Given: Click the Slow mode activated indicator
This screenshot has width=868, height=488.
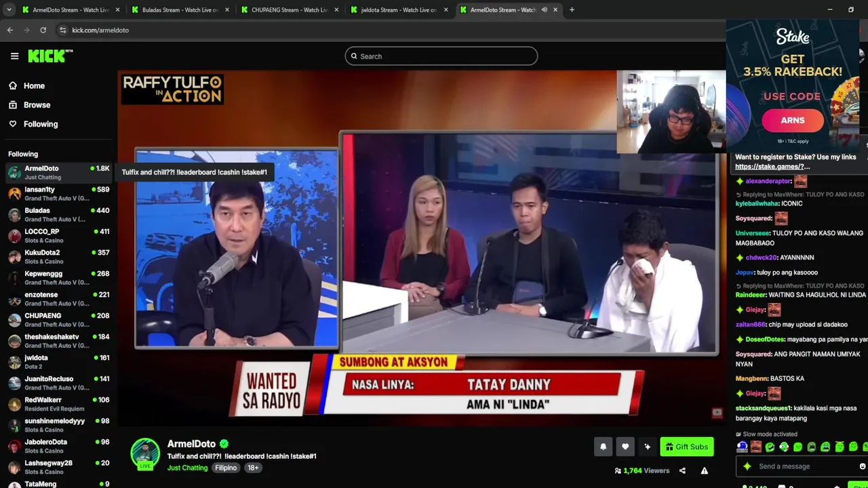Looking at the screenshot, I should point(767,434).
